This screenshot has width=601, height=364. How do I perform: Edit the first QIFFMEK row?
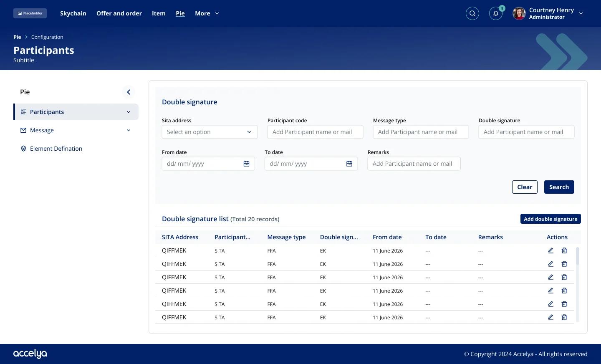(x=550, y=250)
